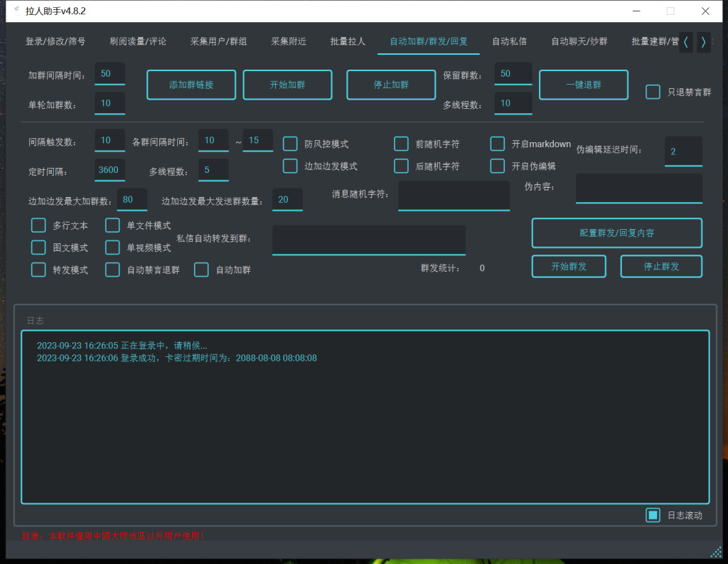Image resolution: width=728 pixels, height=564 pixels.
Task: Enable the 单文件模式 checkbox
Action: point(112,225)
